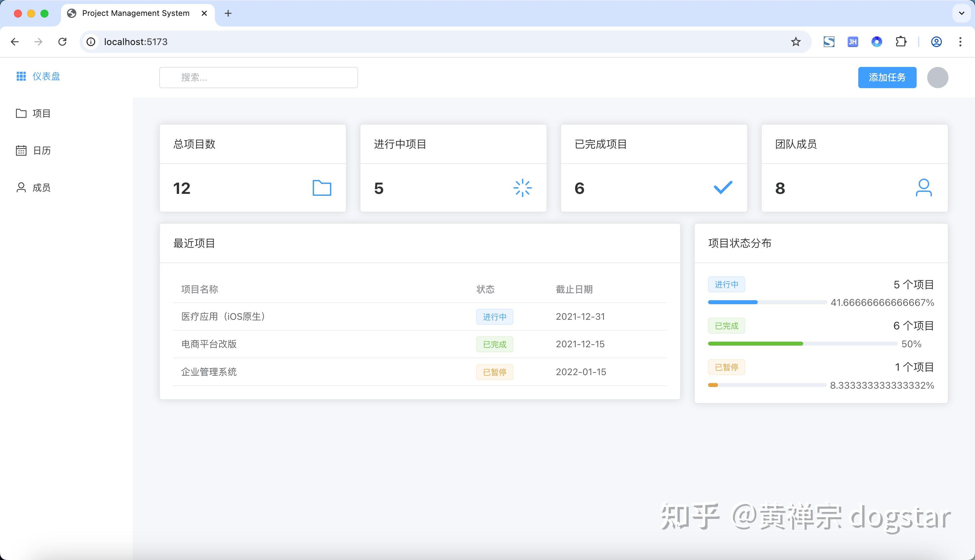
Task: Open 日历 via the calendar icon
Action: tap(21, 150)
